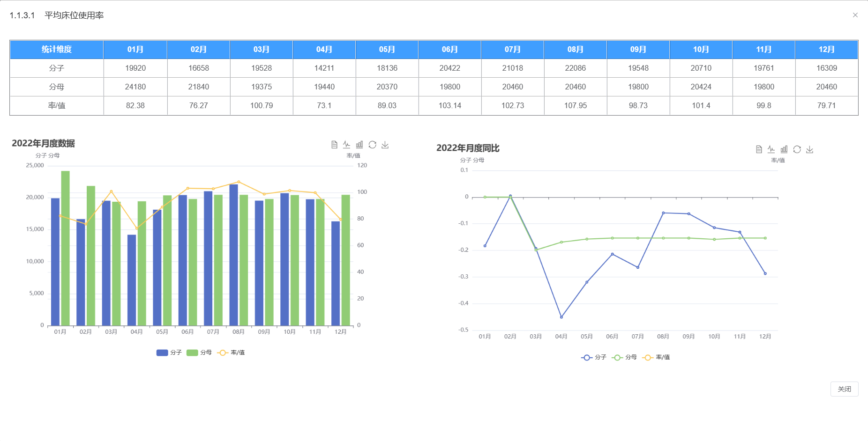Restore the year-over-year chart
This screenshot has width=868, height=441.
797,149
